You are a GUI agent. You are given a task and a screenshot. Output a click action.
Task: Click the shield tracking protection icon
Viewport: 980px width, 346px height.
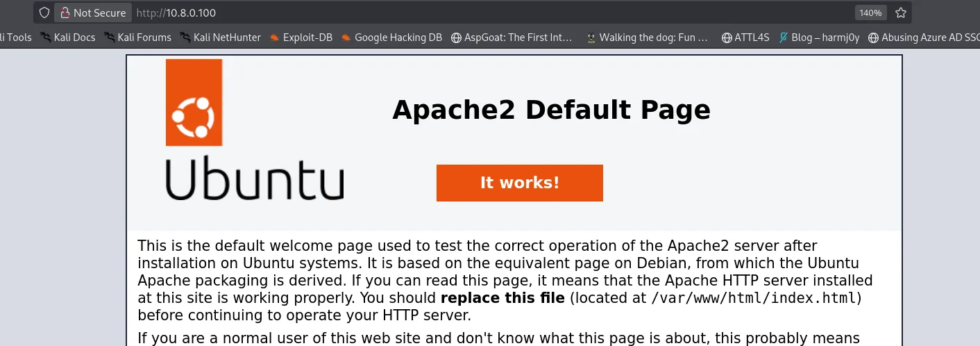tap(44, 13)
